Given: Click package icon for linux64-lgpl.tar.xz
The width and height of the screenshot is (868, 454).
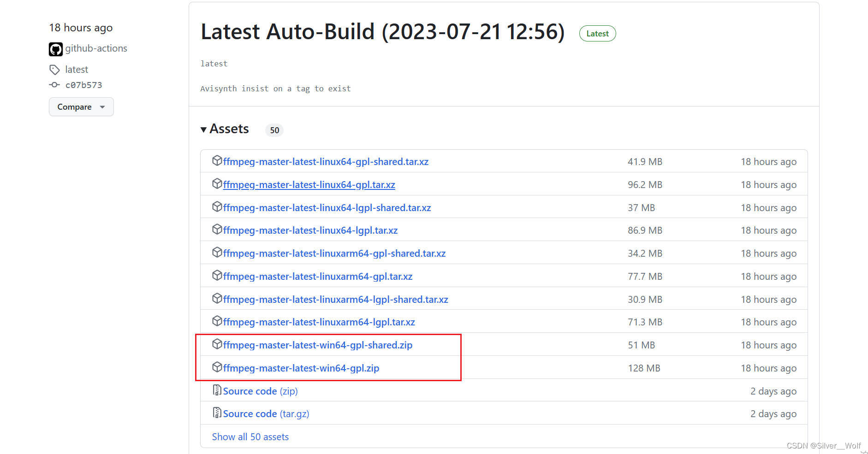Looking at the screenshot, I should coord(217,229).
